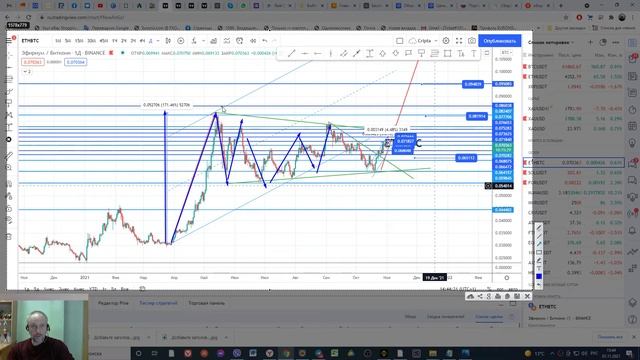Close the screen recorder toolbar with X

(x=527, y=296)
